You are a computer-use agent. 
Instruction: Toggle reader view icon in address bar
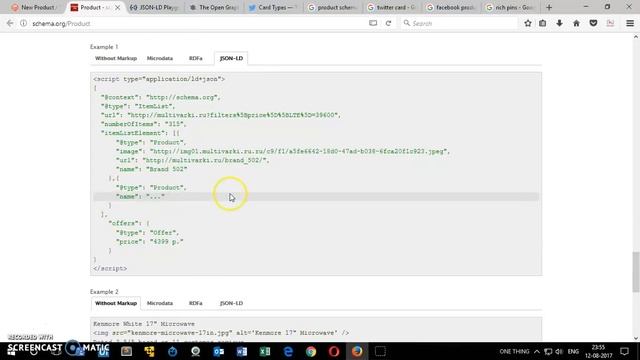point(373,23)
